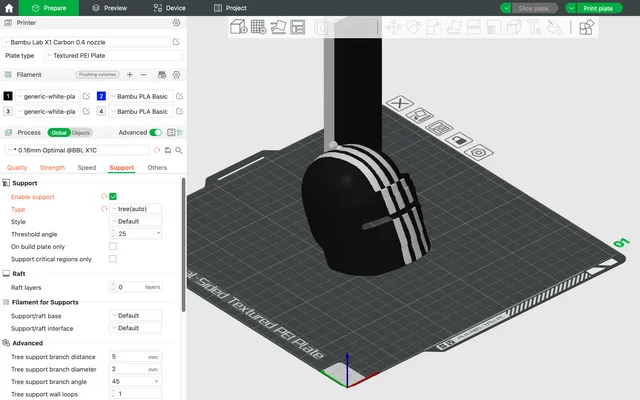Switch process scope to Objects

pyautogui.click(x=81, y=133)
